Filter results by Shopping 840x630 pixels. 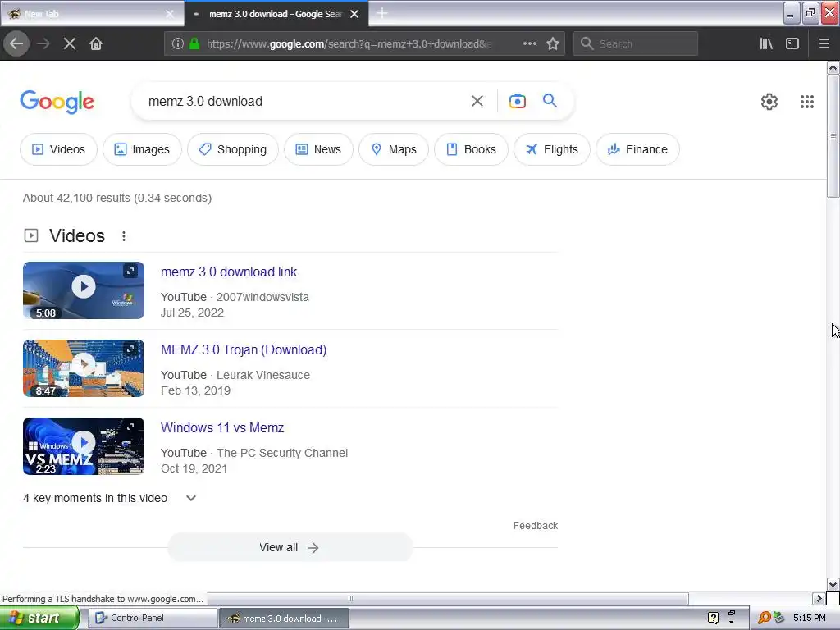click(232, 149)
